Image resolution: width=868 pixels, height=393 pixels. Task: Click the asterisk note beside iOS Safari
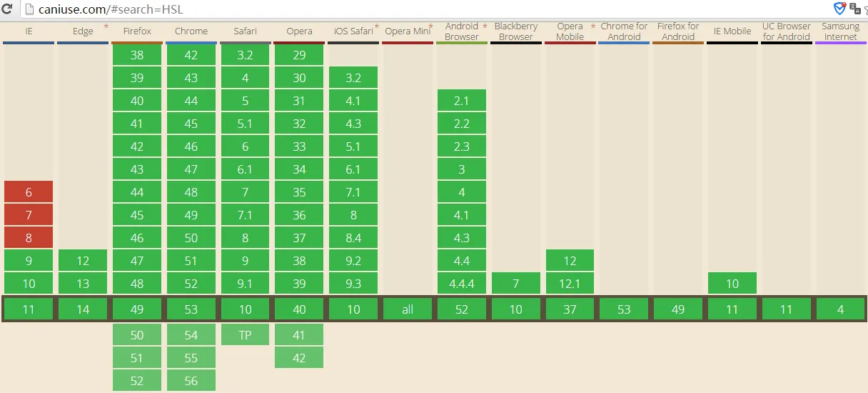(x=376, y=27)
